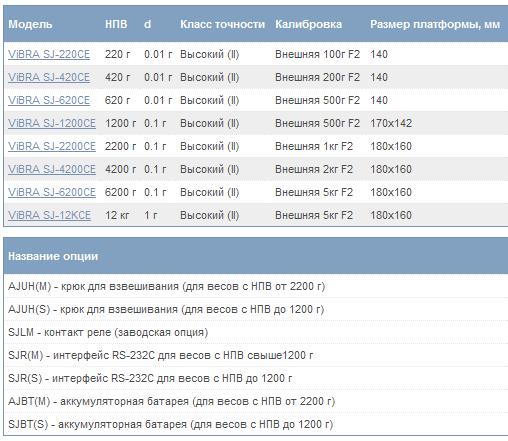Viewport: 508px width, 441px height.
Task: Open the ViBRA SJ-2200CE model link
Action: (52, 146)
